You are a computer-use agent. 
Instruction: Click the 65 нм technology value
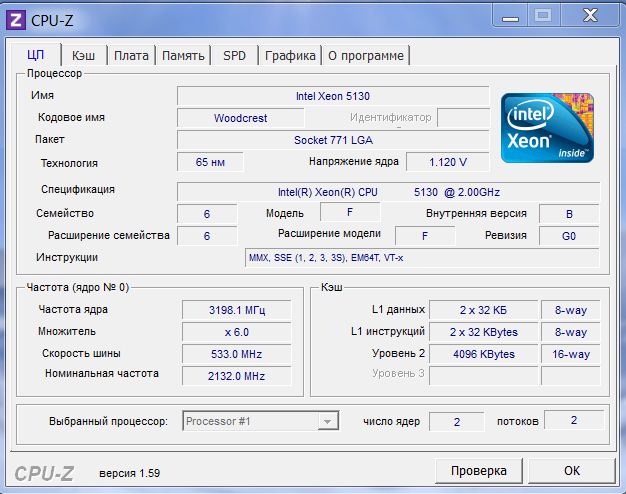click(210, 162)
